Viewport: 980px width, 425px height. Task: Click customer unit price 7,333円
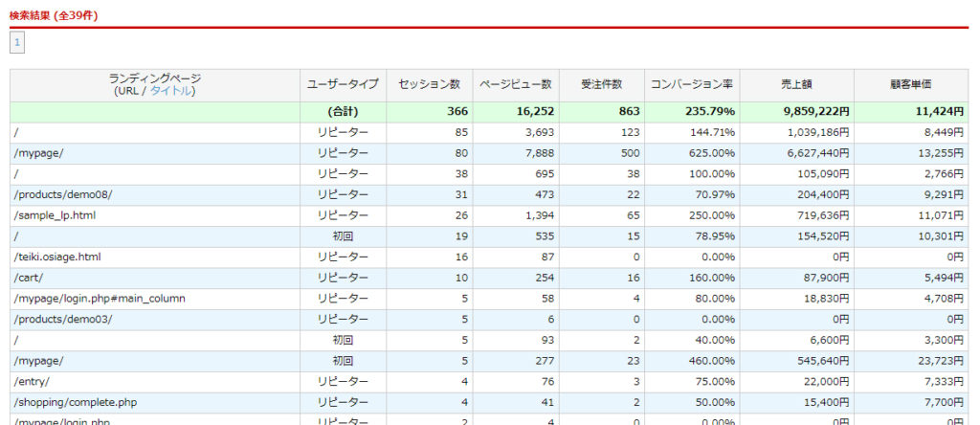[945, 381]
